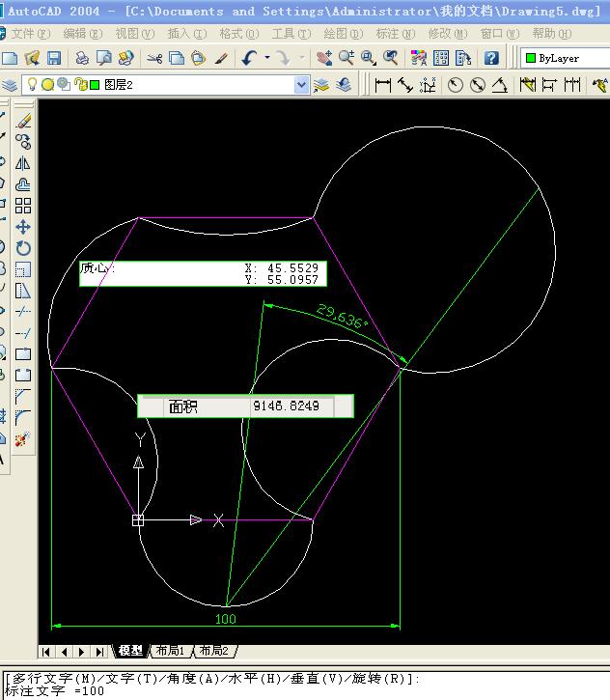Open the ByLayer color control dropdown
The width and height of the screenshot is (610, 700).
(x=566, y=58)
